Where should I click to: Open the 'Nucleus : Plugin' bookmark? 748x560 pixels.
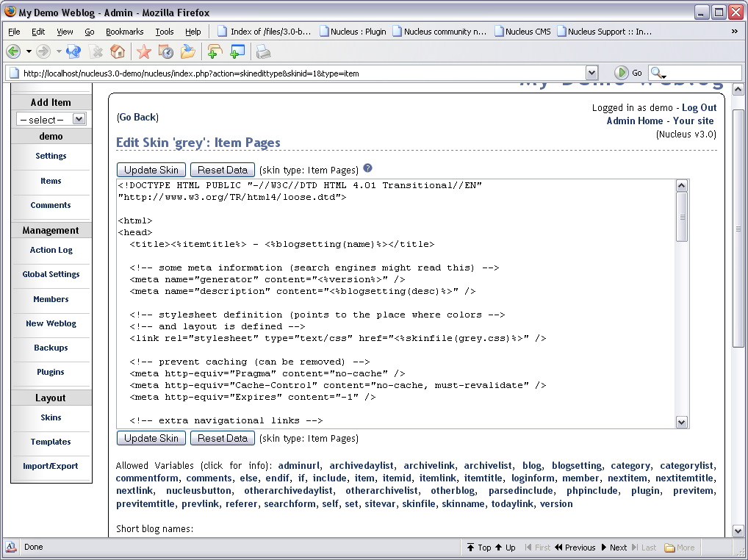pos(353,32)
